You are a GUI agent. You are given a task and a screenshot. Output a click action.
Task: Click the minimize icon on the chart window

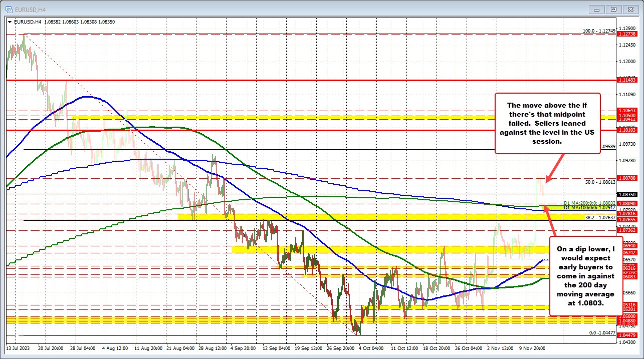coord(596,9)
